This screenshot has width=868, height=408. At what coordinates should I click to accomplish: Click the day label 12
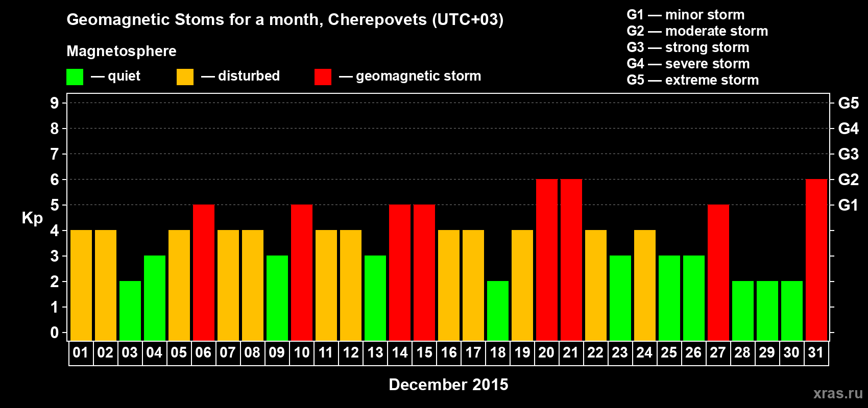(x=350, y=352)
